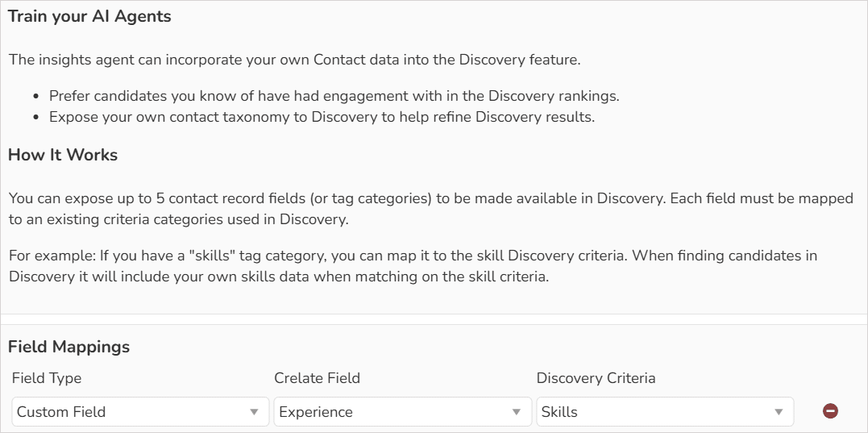Click the 'Expose your own contact taxonomy' bullet

click(x=322, y=117)
